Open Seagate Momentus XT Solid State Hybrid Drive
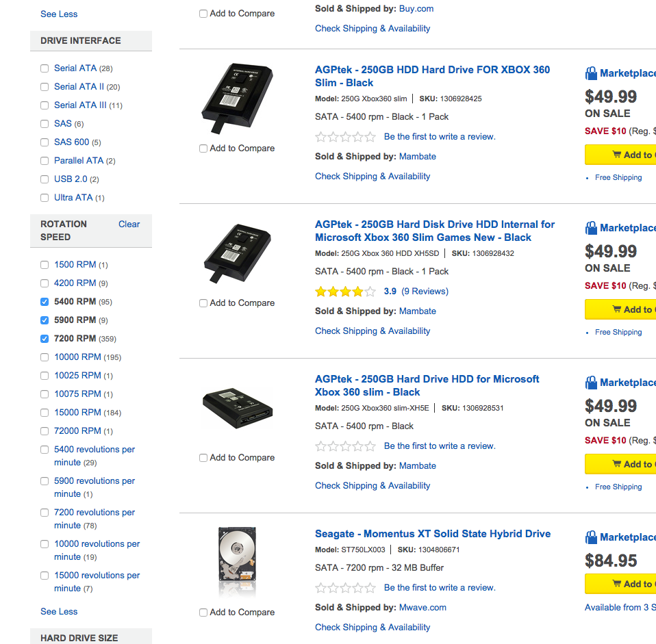Viewport: 656px width, 644px height. pos(432,534)
